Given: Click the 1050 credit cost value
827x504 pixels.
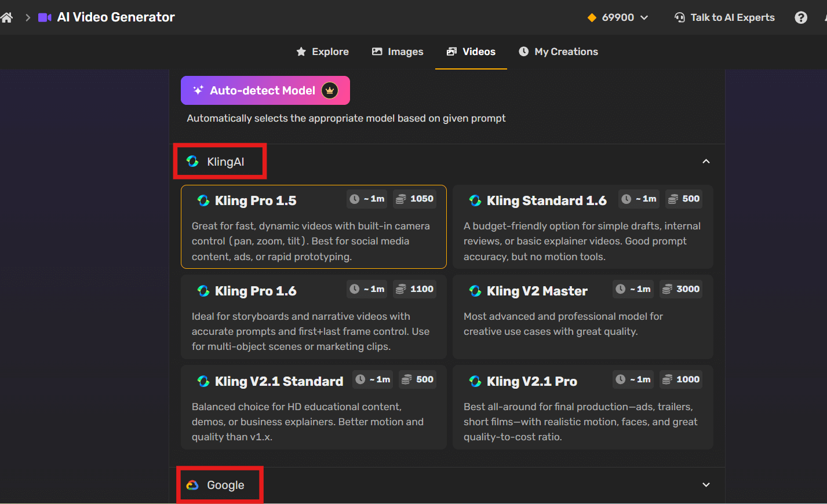Looking at the screenshot, I should [x=422, y=199].
